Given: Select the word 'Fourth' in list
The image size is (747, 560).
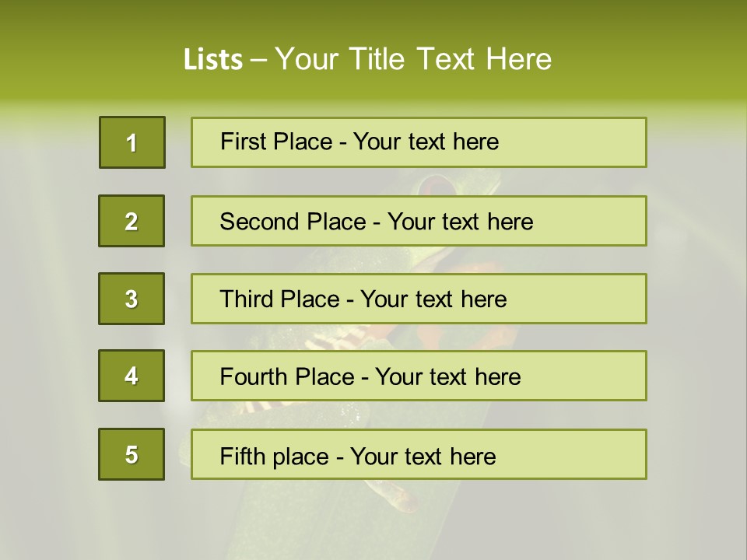Looking at the screenshot, I should (x=254, y=376).
